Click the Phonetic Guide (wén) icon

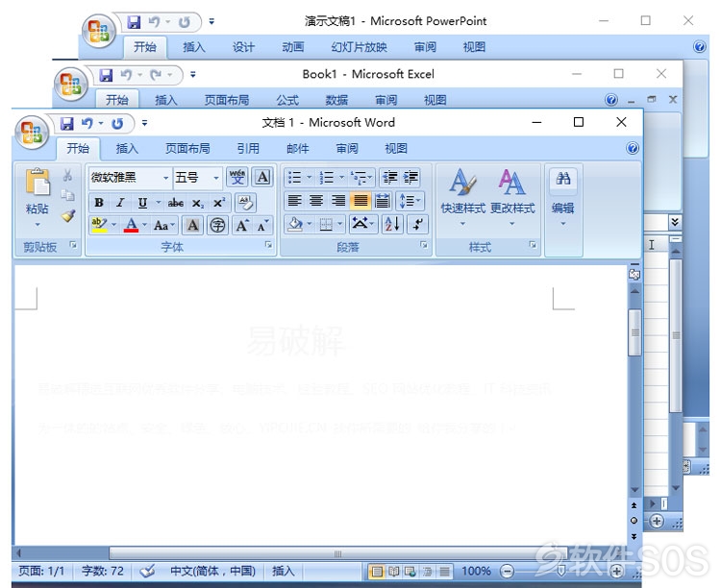point(237,177)
